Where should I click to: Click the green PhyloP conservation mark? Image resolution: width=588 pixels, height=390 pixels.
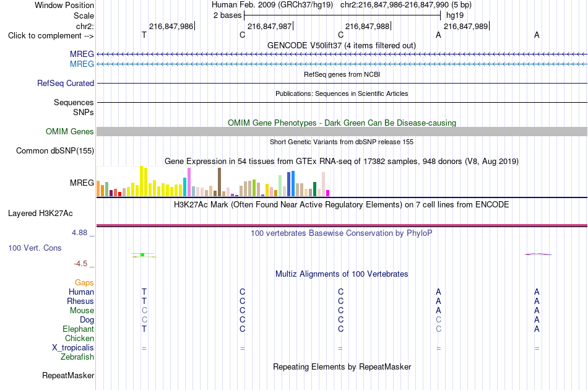coord(143,255)
